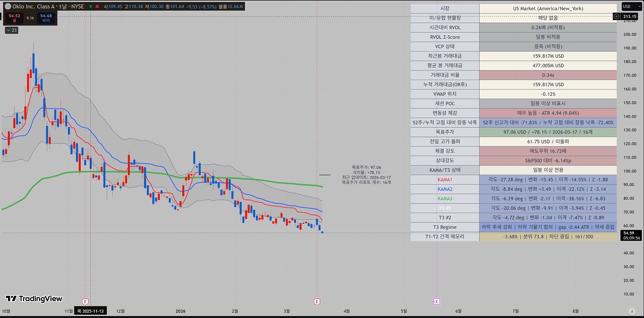The image size is (644, 318).
Task: Click the crosshair date label 2025-11-13
Action: 91,311
